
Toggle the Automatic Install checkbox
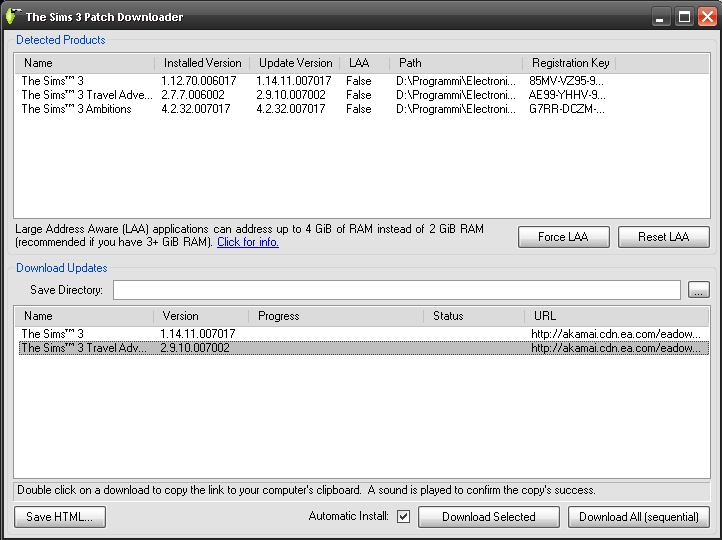(x=403, y=517)
